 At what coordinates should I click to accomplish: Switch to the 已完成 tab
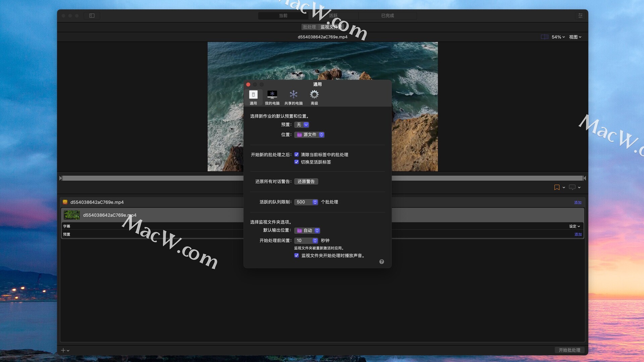(x=387, y=16)
